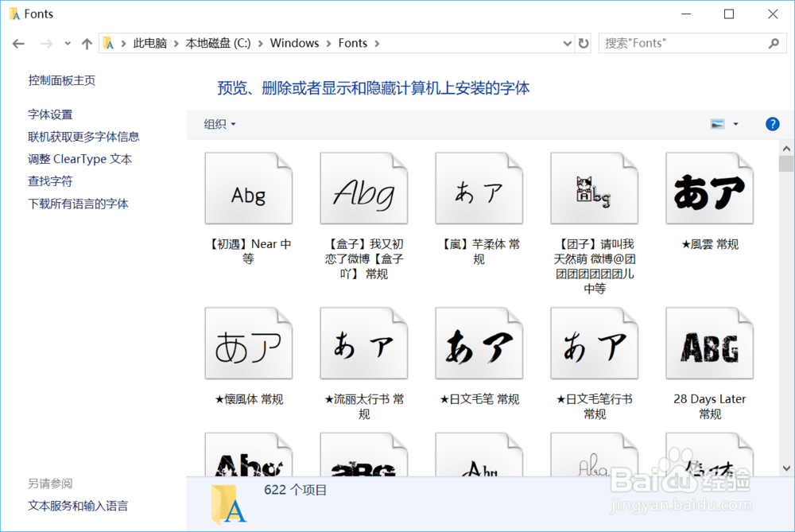795x532 pixels.
Task: Minimize the Fonts window
Action: (x=686, y=14)
